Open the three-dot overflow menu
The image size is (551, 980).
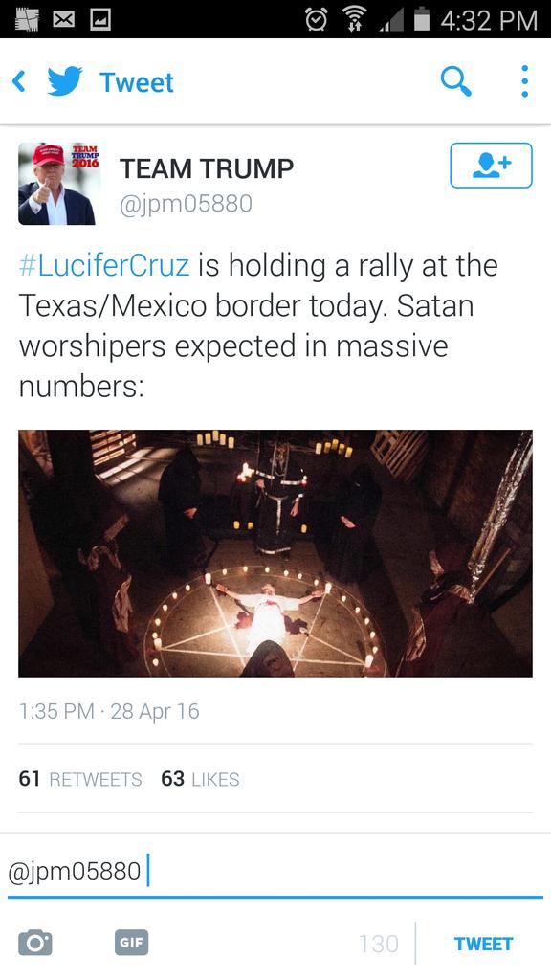point(525,81)
